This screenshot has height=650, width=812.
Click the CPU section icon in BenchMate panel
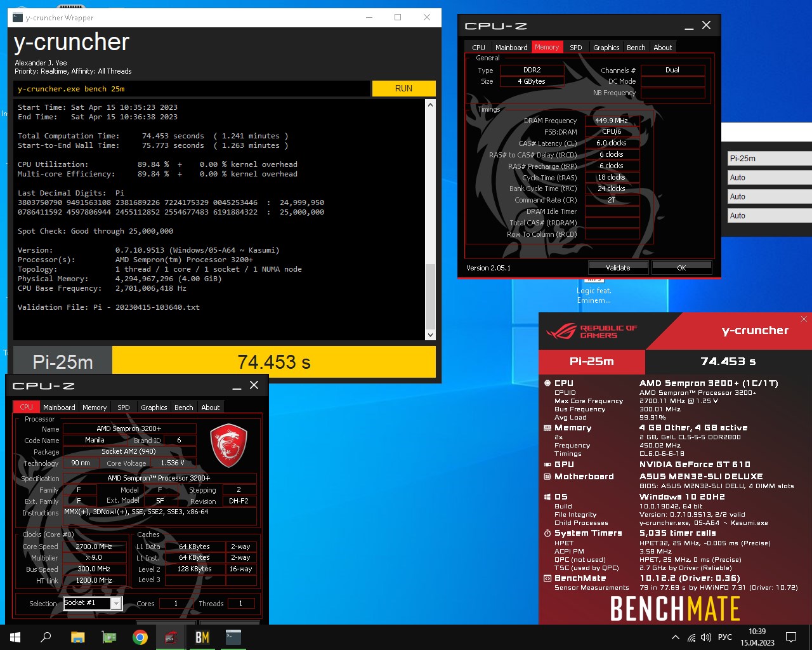547,383
